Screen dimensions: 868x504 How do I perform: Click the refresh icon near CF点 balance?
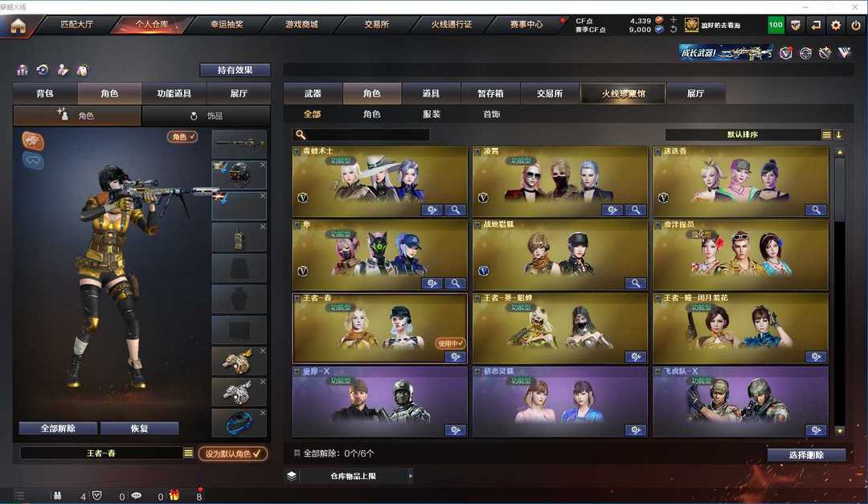tap(674, 30)
